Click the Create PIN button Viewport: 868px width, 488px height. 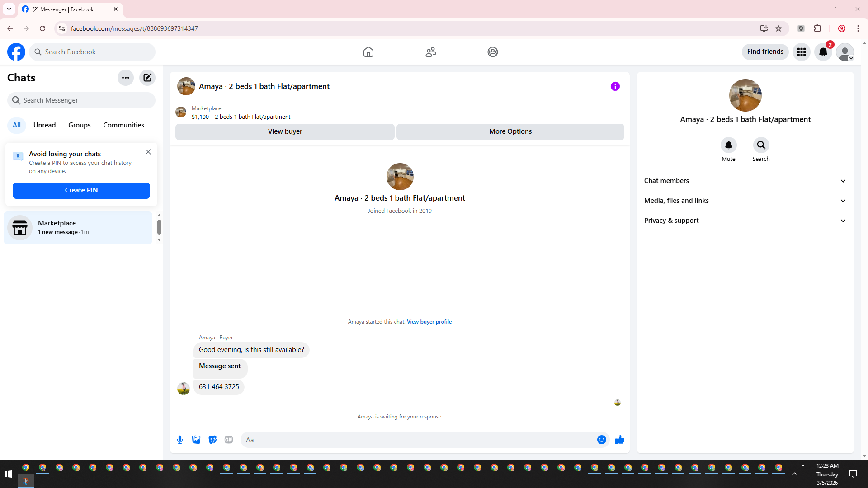click(81, 191)
